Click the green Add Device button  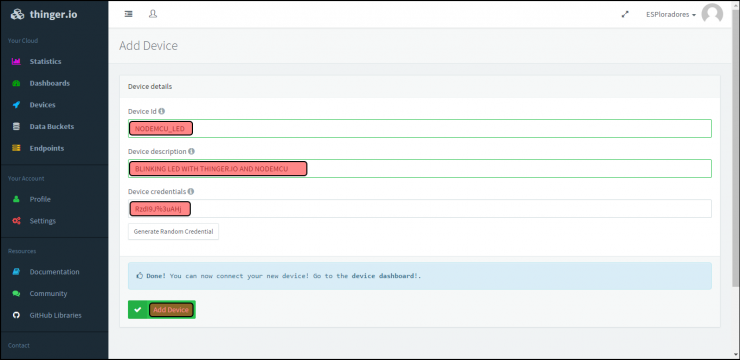click(x=162, y=310)
